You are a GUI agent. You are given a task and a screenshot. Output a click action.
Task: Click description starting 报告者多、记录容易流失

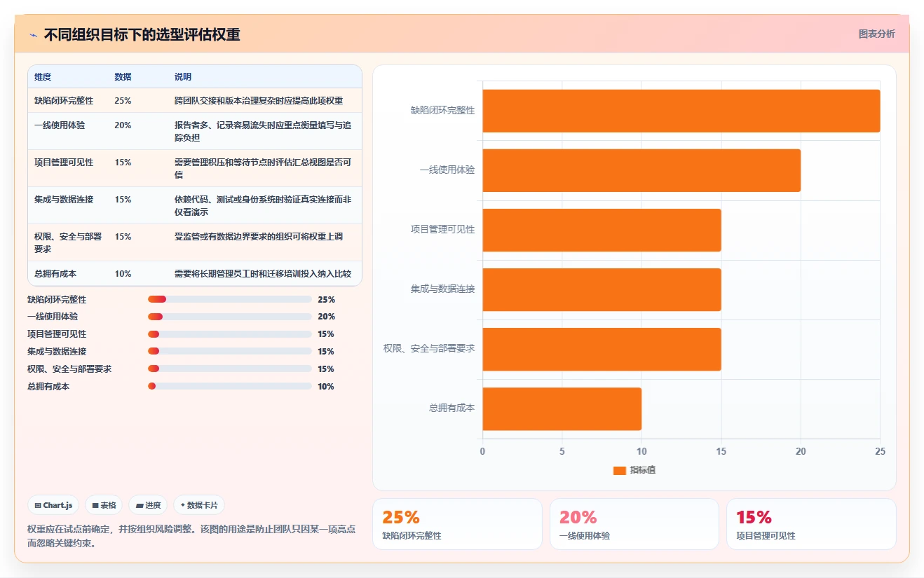pos(263,132)
